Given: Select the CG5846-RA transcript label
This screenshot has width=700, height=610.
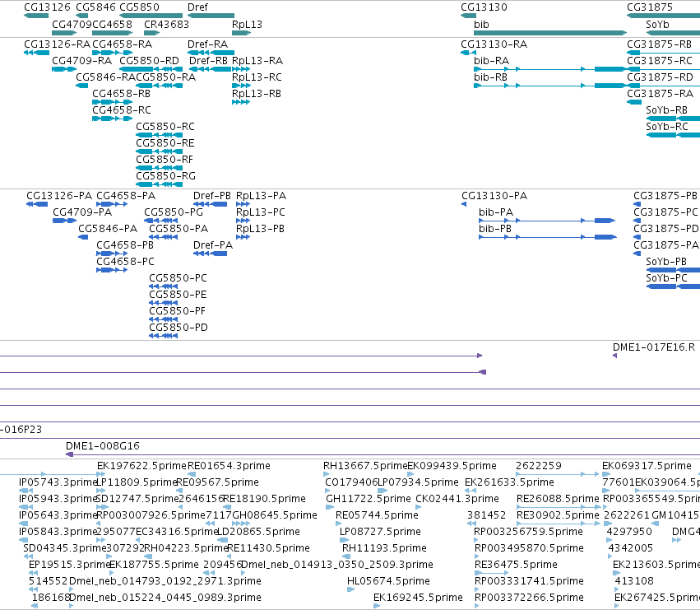Looking at the screenshot, I should point(105,77).
